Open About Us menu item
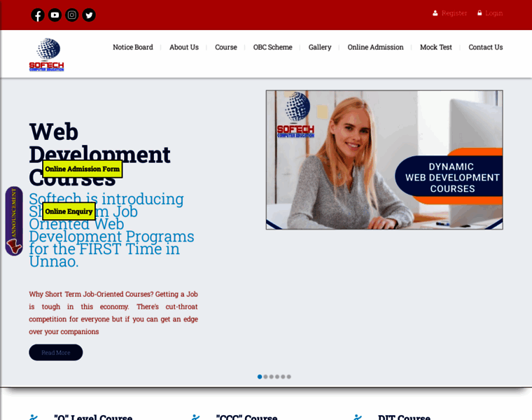This screenshot has height=420, width=532. click(184, 47)
